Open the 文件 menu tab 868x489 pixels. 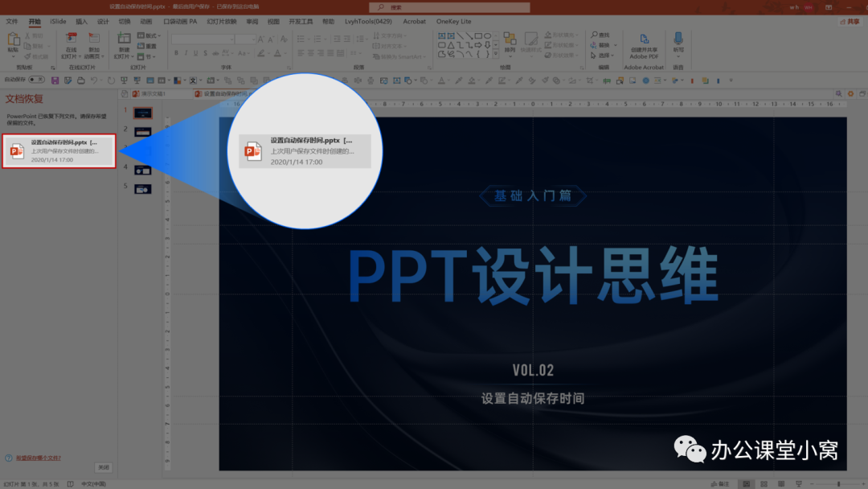point(11,22)
